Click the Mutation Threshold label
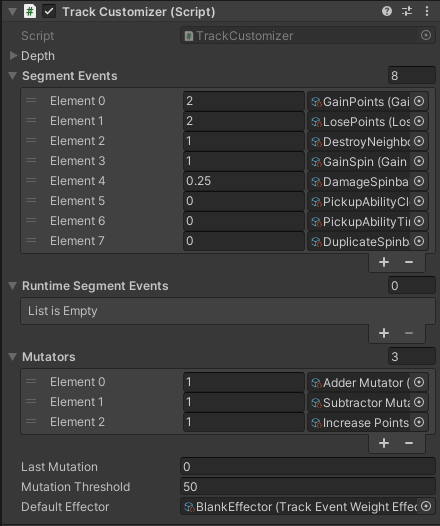The image size is (440, 526). 75,487
